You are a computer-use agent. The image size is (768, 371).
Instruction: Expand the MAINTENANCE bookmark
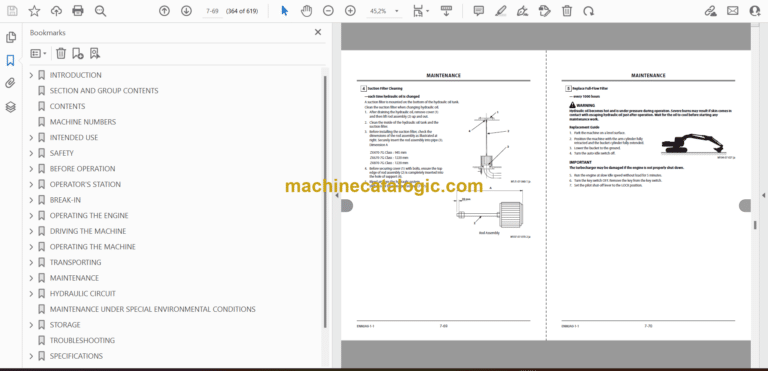pos(31,278)
